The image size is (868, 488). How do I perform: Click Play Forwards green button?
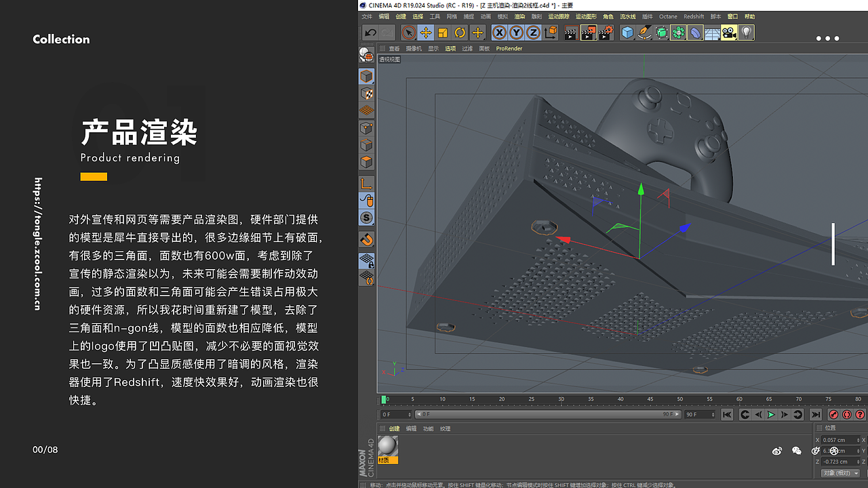coord(771,415)
